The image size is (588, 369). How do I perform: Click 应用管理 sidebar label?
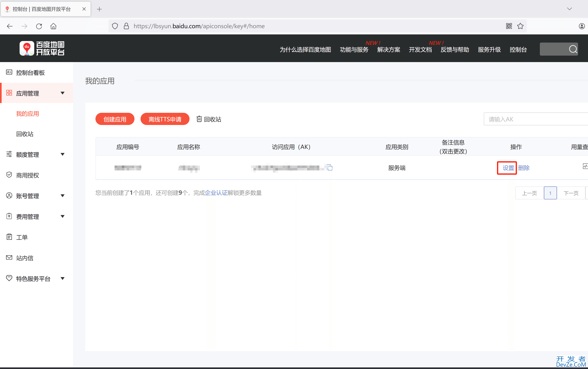(28, 93)
